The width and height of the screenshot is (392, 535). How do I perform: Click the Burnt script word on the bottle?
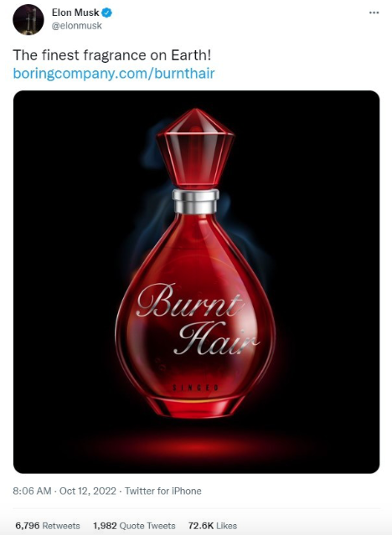tap(190, 301)
